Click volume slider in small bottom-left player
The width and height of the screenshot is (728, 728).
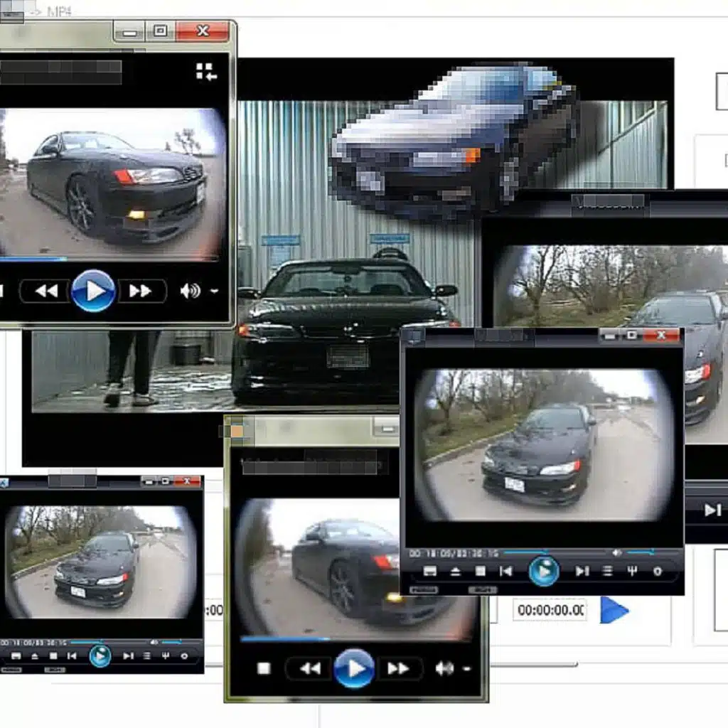pos(171,643)
